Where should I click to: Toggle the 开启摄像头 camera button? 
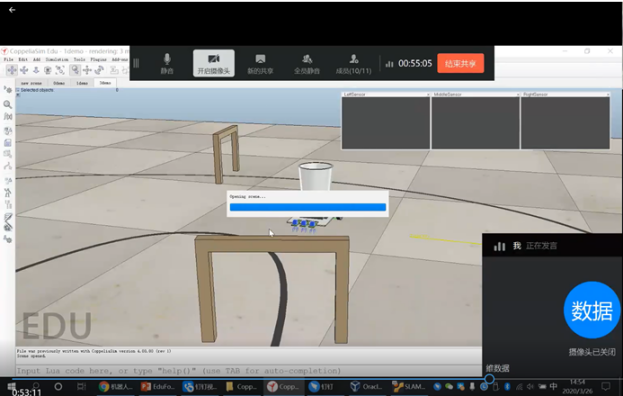[x=214, y=64]
